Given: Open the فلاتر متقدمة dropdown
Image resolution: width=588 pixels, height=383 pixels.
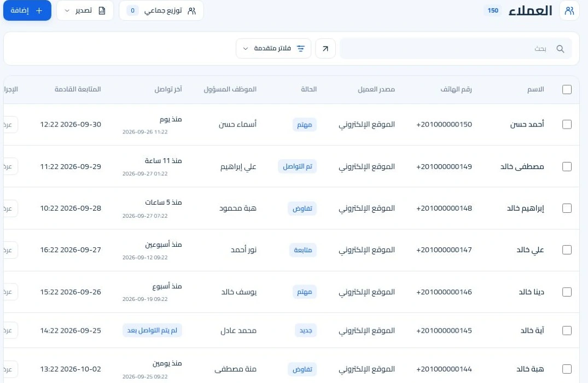Looking at the screenshot, I should 273,48.
